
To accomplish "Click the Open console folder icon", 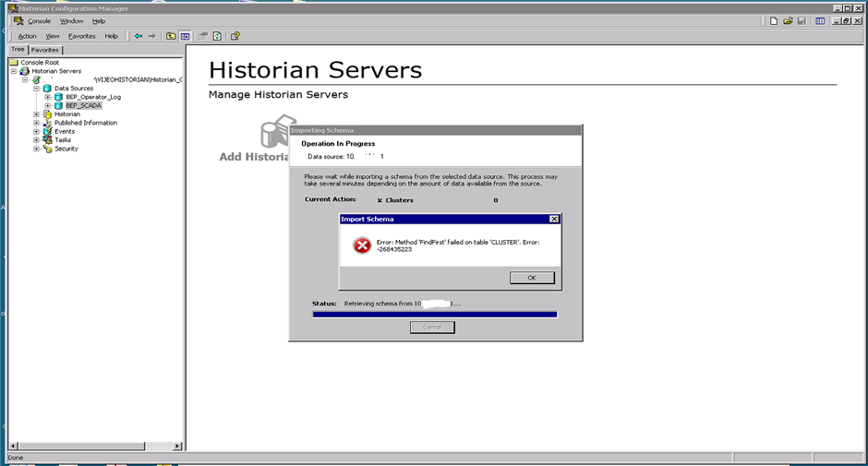I will tap(788, 21).
